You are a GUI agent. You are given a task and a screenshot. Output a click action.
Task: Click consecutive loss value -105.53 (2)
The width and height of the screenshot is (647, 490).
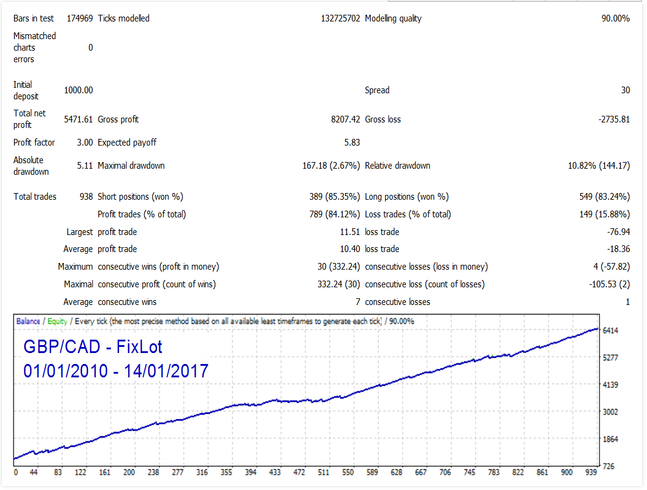tap(609, 284)
